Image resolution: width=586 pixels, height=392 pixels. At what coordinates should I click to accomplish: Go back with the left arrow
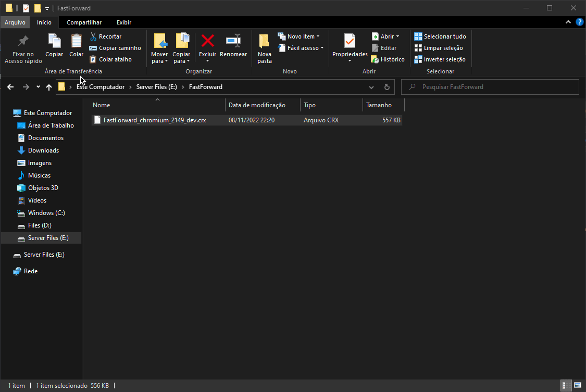click(x=10, y=87)
